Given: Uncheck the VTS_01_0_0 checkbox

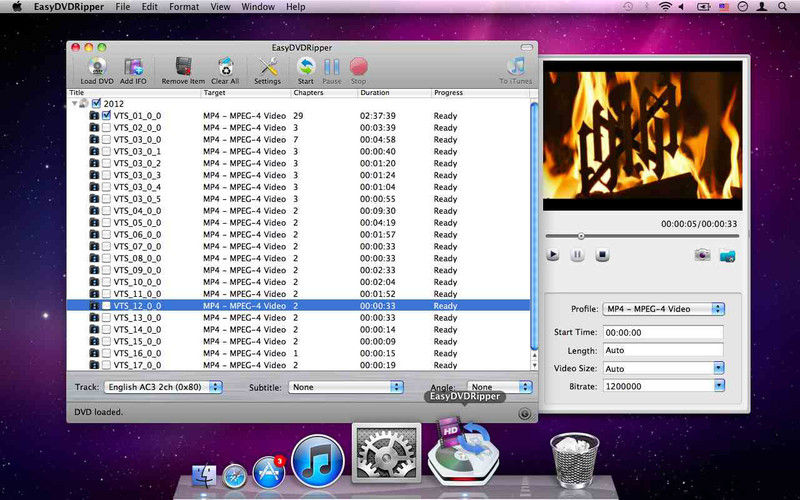Looking at the screenshot, I should tap(106, 115).
